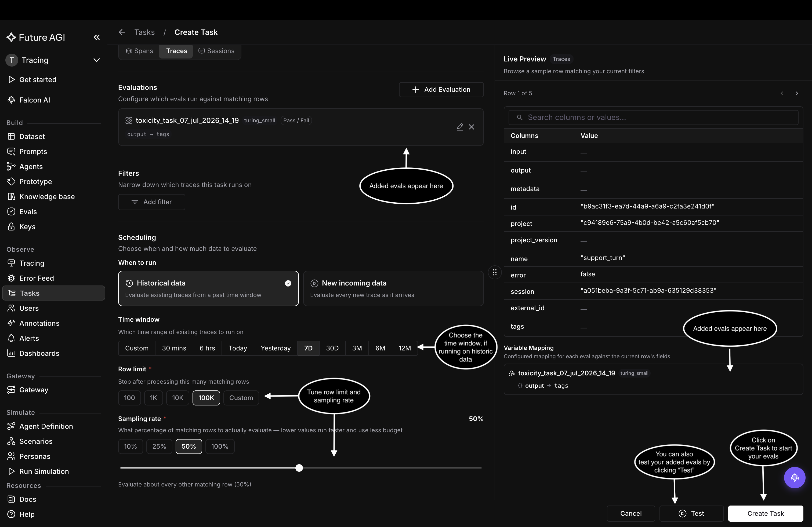Viewport: 812px width, 527px height.
Task: Open Prototype in the sidebar
Action: click(53, 181)
